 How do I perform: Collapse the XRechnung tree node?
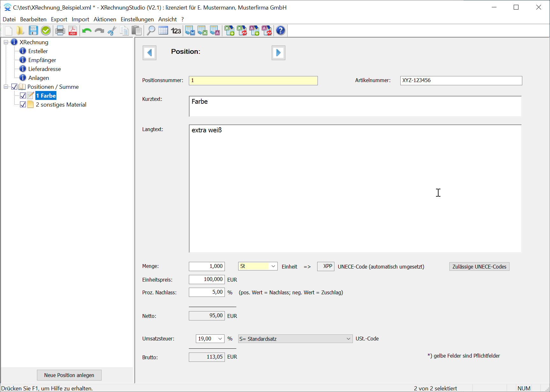(x=6, y=42)
